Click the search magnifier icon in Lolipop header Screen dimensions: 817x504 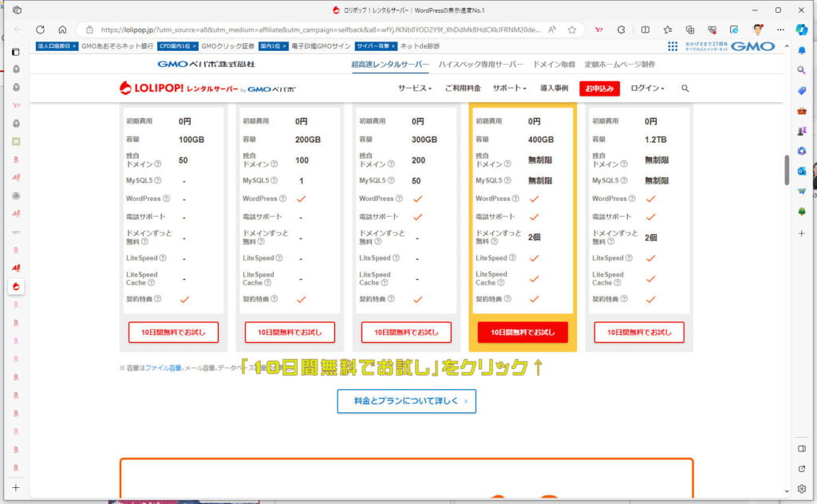[685, 89]
